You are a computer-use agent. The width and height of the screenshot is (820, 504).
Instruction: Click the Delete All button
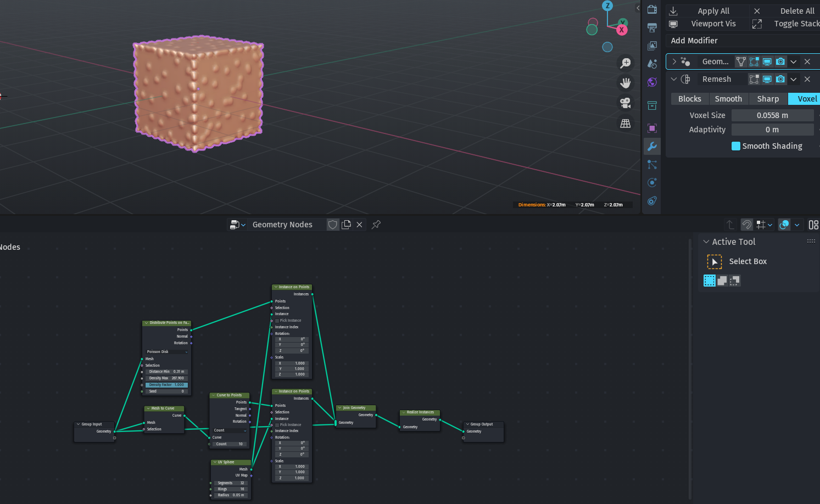785,11
